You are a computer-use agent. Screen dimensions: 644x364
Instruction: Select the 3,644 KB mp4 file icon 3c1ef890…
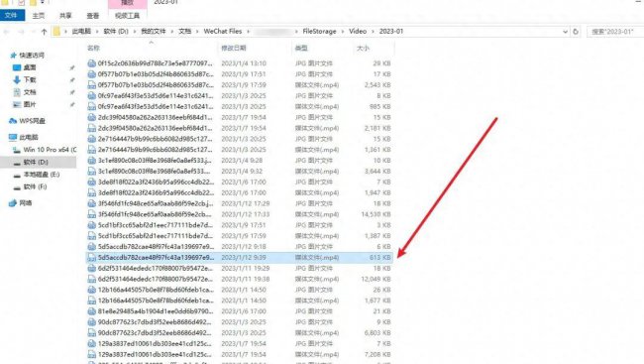(x=91, y=172)
